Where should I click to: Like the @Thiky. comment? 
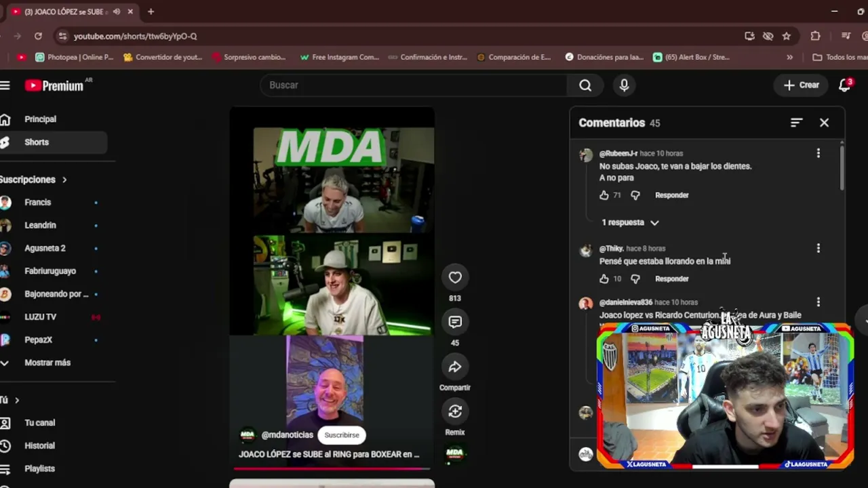click(x=604, y=279)
